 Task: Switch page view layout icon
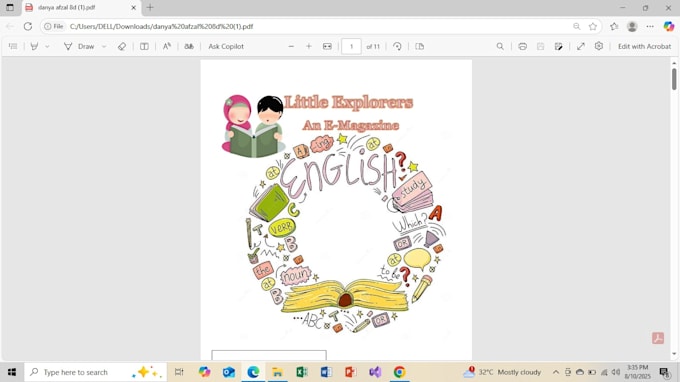[419, 46]
